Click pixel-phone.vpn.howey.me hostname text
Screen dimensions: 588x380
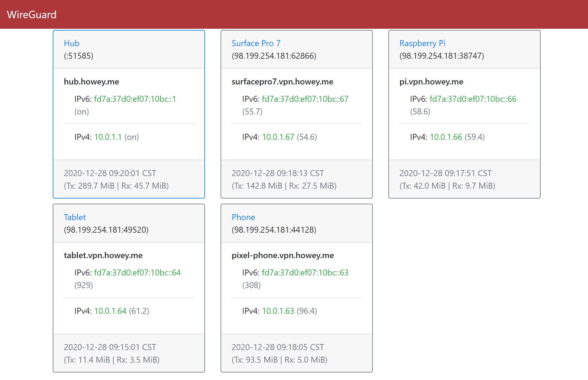point(283,255)
